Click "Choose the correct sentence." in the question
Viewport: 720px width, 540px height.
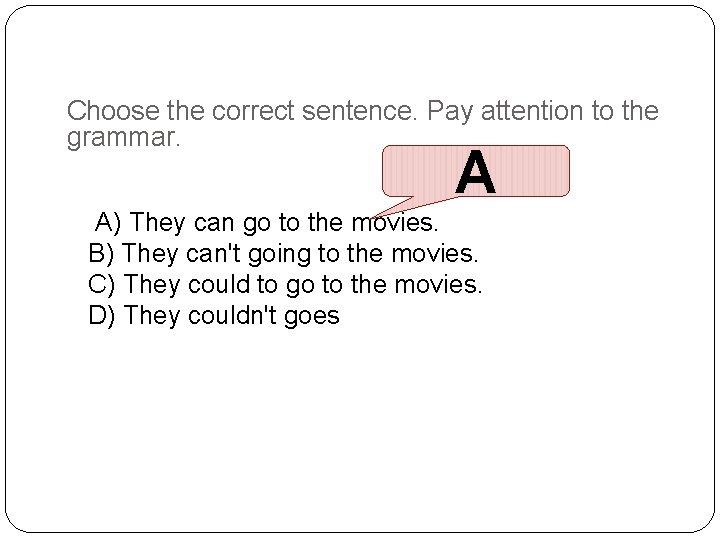(243, 111)
